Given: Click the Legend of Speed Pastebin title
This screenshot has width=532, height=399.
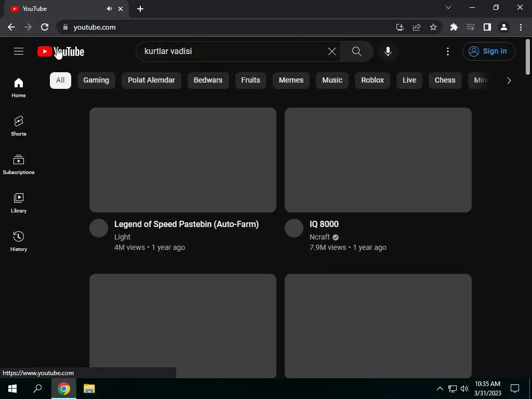Looking at the screenshot, I should click(187, 224).
